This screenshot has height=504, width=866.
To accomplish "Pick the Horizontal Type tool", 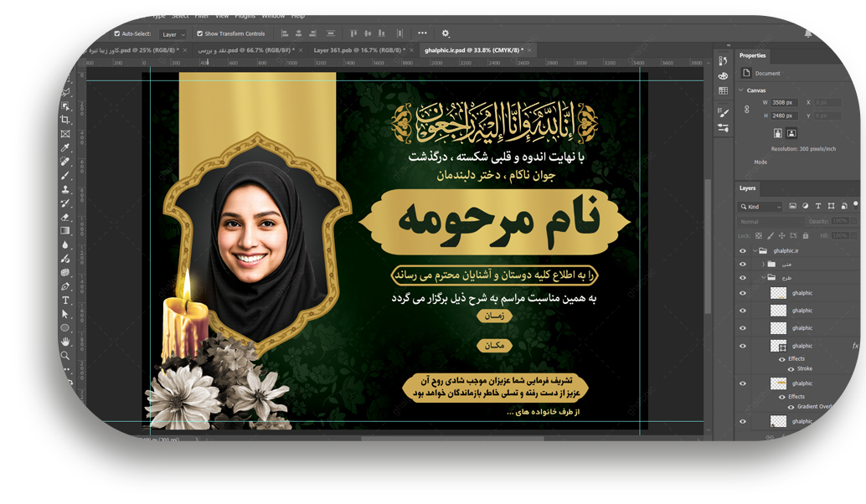I will [65, 301].
